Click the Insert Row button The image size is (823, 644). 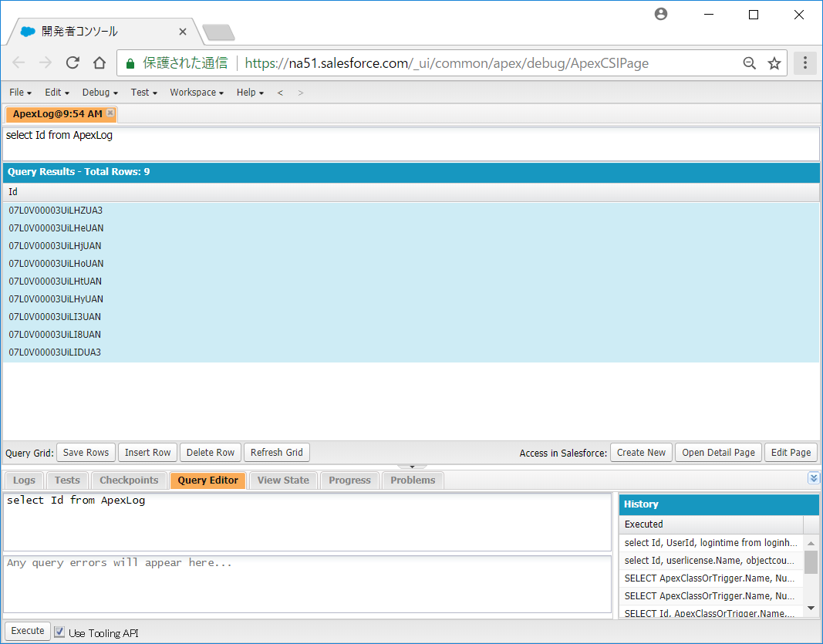tap(147, 453)
